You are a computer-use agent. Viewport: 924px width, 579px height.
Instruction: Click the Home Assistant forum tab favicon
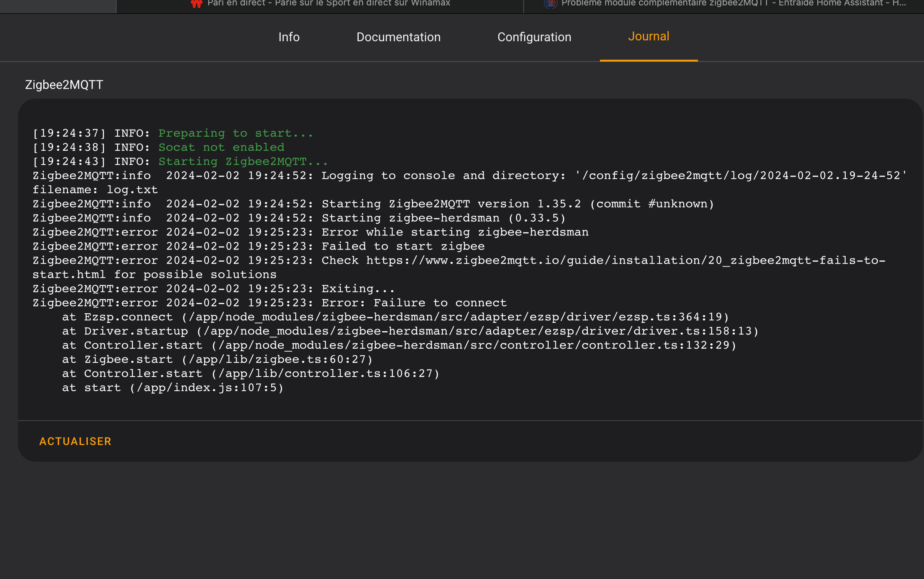pyautogui.click(x=550, y=3)
